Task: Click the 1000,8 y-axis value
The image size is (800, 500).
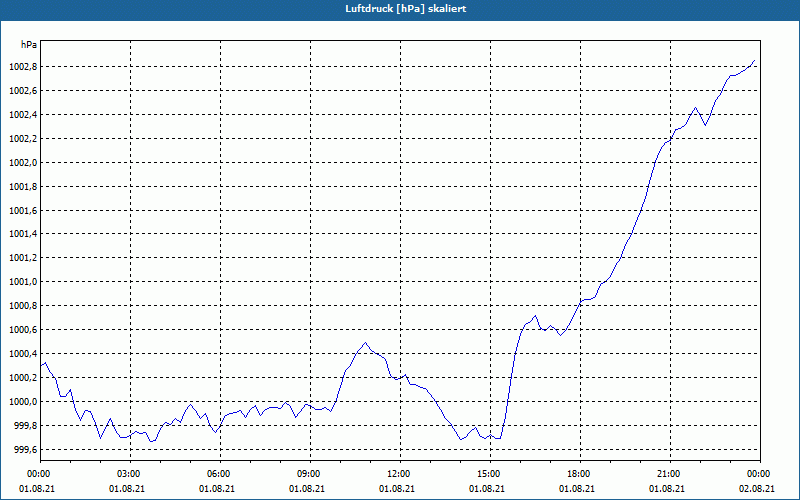Action: [x=22, y=306]
